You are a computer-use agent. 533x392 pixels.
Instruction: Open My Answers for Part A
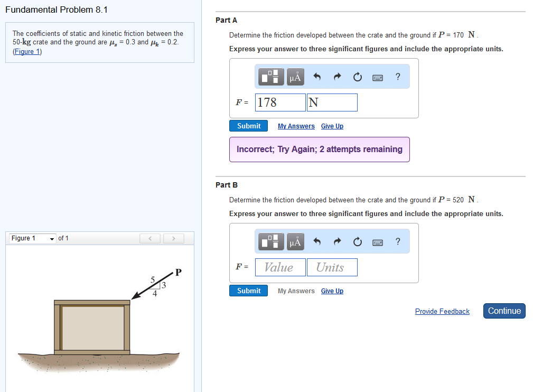(x=296, y=126)
